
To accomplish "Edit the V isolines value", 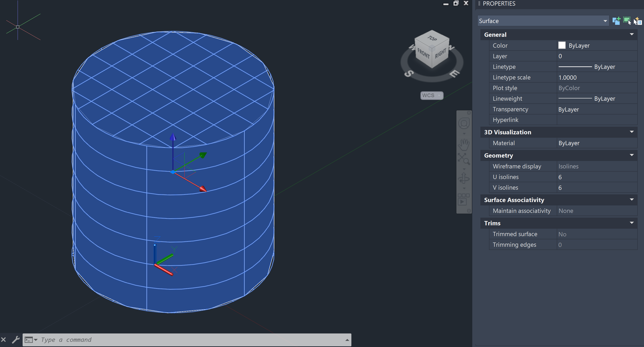I will (x=597, y=188).
